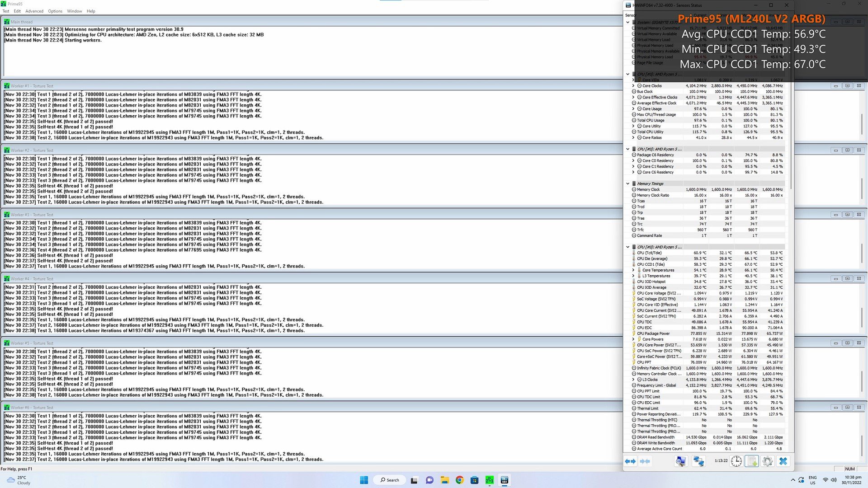Restore the Worker #5 child window

coord(847,343)
